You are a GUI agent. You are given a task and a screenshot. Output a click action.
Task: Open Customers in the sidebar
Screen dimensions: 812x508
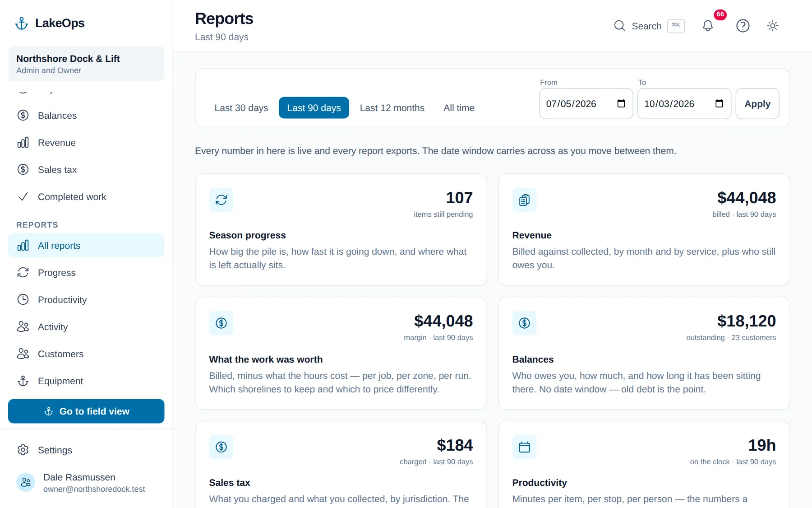pos(86,354)
